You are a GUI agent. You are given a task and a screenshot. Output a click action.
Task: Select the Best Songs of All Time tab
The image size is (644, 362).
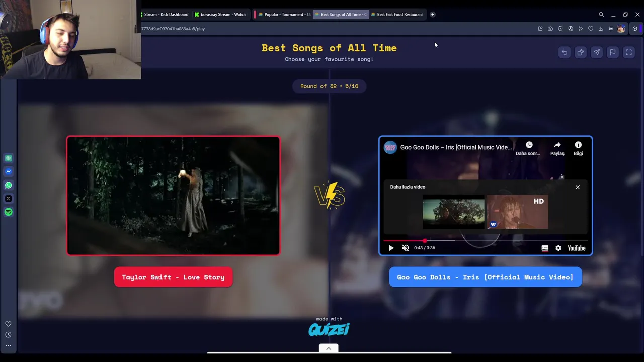click(341, 15)
